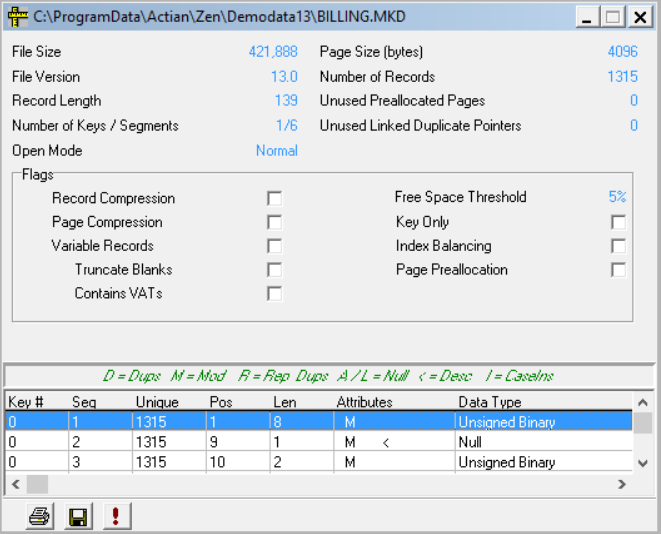The image size is (661, 534).
Task: Click the File Version value 13.0
Action: (x=284, y=76)
